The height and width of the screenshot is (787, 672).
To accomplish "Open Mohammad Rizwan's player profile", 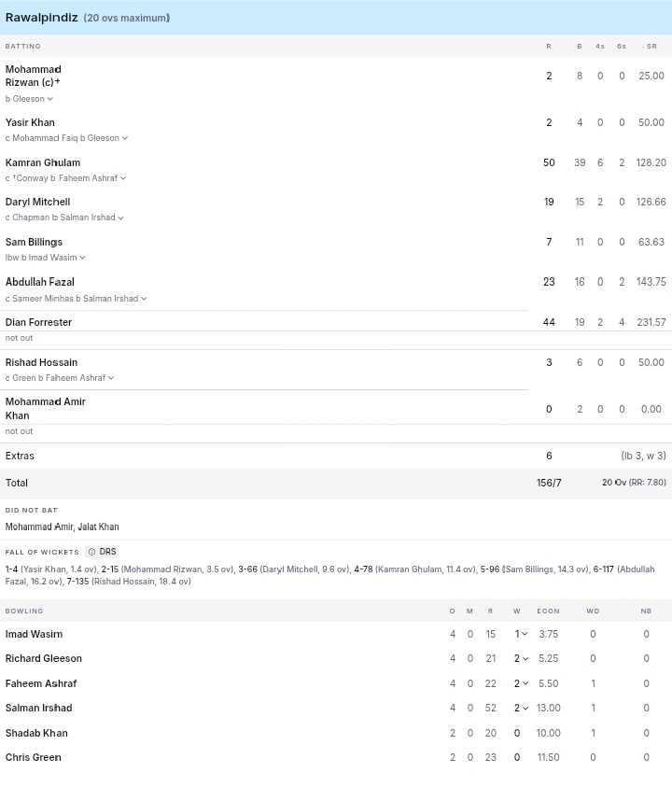I will tap(34, 76).
